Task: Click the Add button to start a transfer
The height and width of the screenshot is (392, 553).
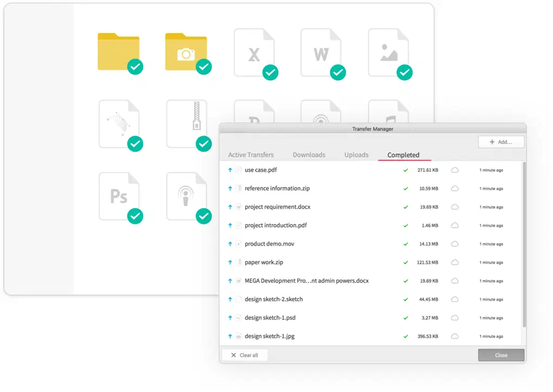Action: (501, 142)
